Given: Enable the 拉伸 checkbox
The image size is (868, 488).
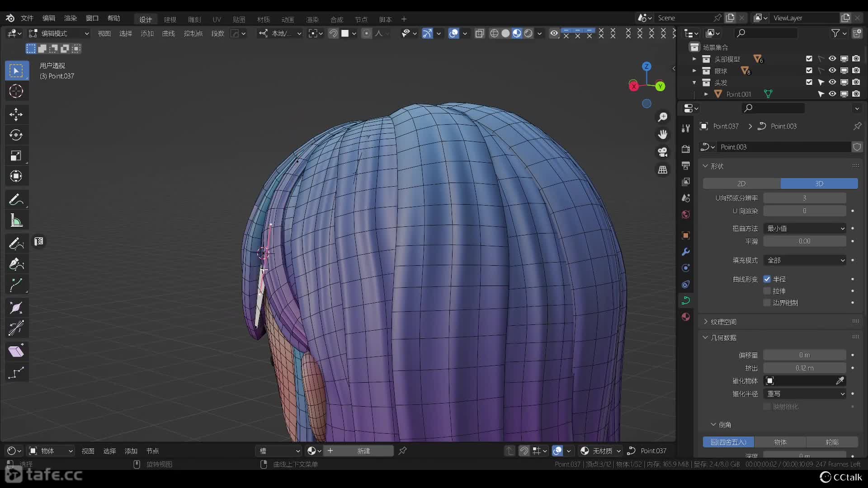Looking at the screenshot, I should (767, 291).
